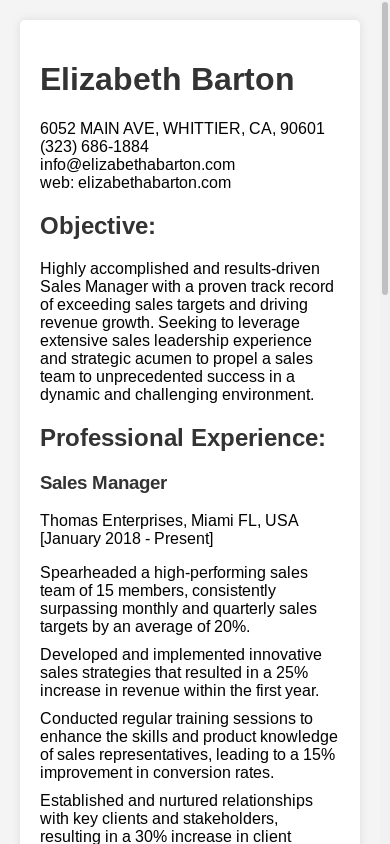Click the Sales Manager job title
The width and height of the screenshot is (390, 844).
pyautogui.click(x=103, y=483)
